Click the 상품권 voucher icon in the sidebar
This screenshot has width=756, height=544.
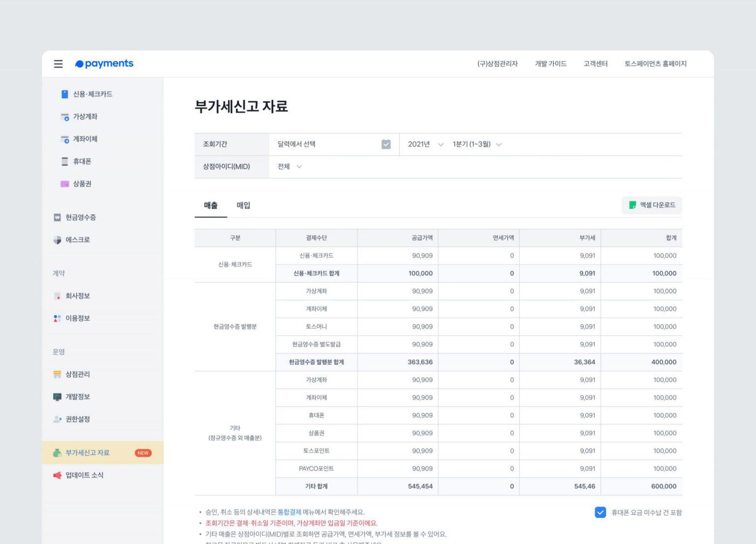click(64, 184)
